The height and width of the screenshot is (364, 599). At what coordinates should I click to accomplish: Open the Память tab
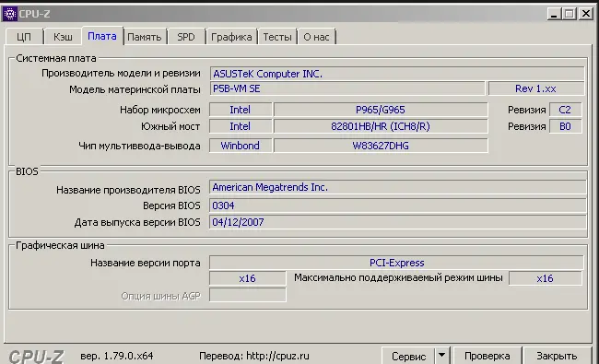[145, 37]
